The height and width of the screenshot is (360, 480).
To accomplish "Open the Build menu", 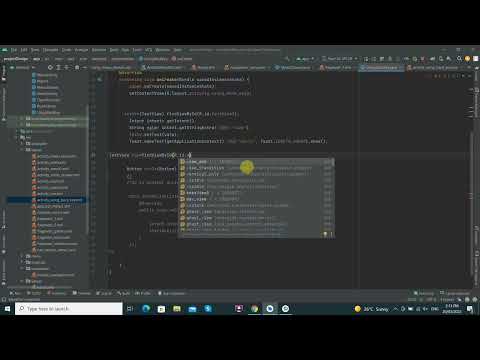I will pos(114,50).
